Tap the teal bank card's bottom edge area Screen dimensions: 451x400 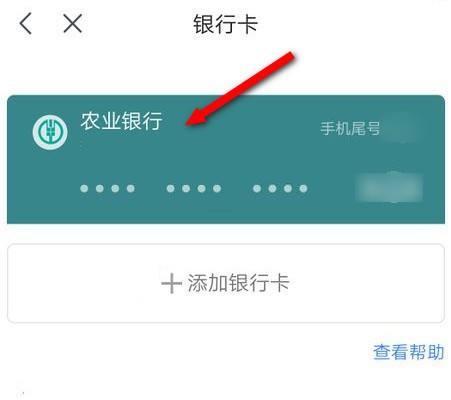[226, 215]
